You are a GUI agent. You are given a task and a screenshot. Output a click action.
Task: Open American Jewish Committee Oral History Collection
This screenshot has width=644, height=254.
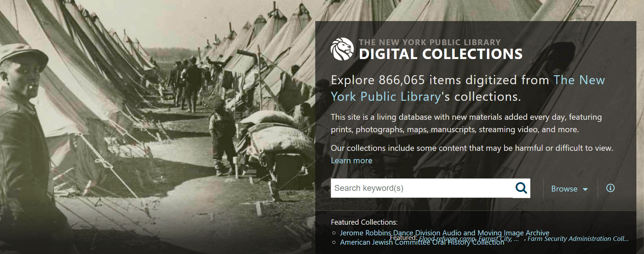pos(422,242)
